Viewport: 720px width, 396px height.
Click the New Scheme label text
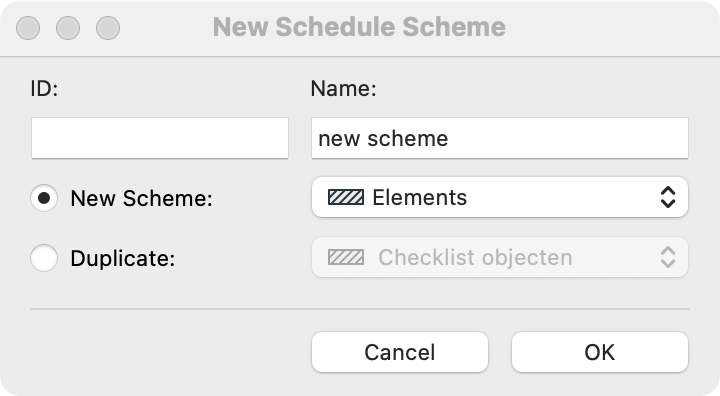pyautogui.click(x=141, y=198)
